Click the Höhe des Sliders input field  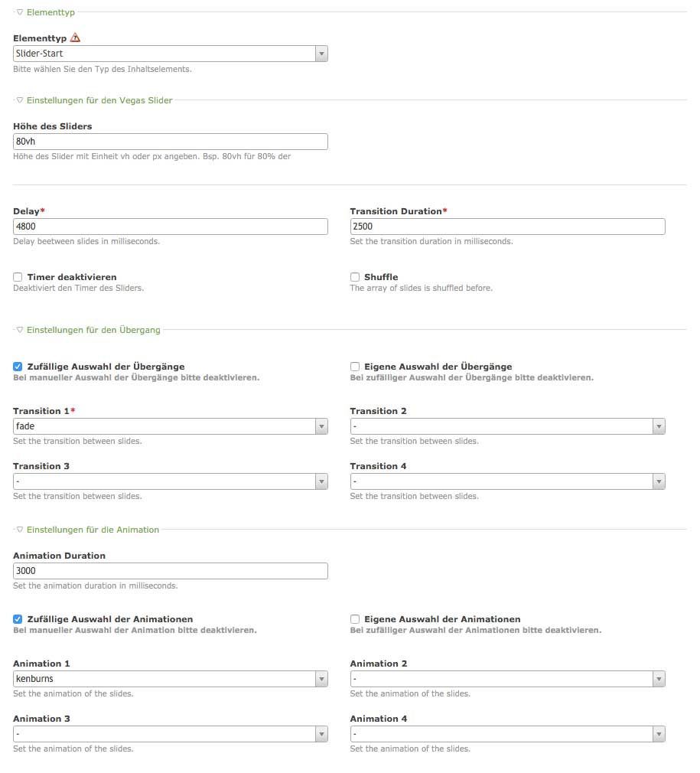click(171, 142)
